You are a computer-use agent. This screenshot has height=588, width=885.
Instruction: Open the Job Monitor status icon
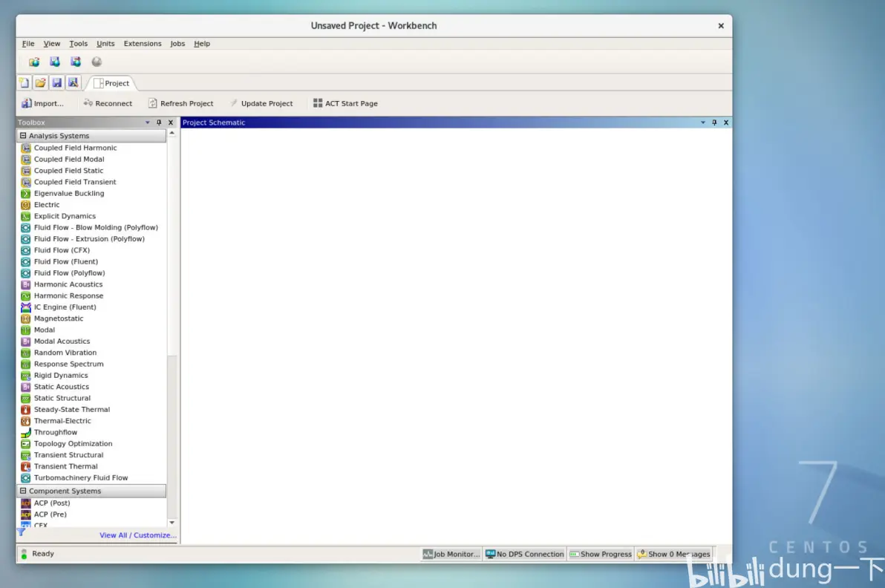[428, 554]
